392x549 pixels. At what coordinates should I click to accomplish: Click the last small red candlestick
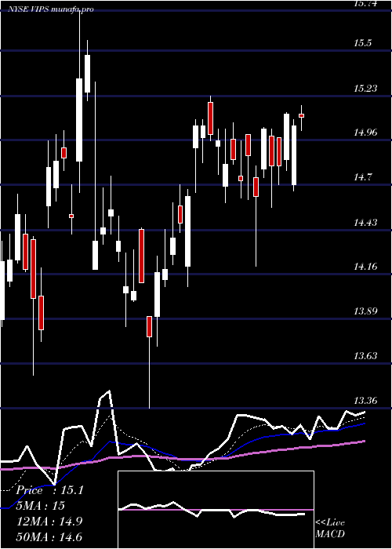tap(301, 115)
